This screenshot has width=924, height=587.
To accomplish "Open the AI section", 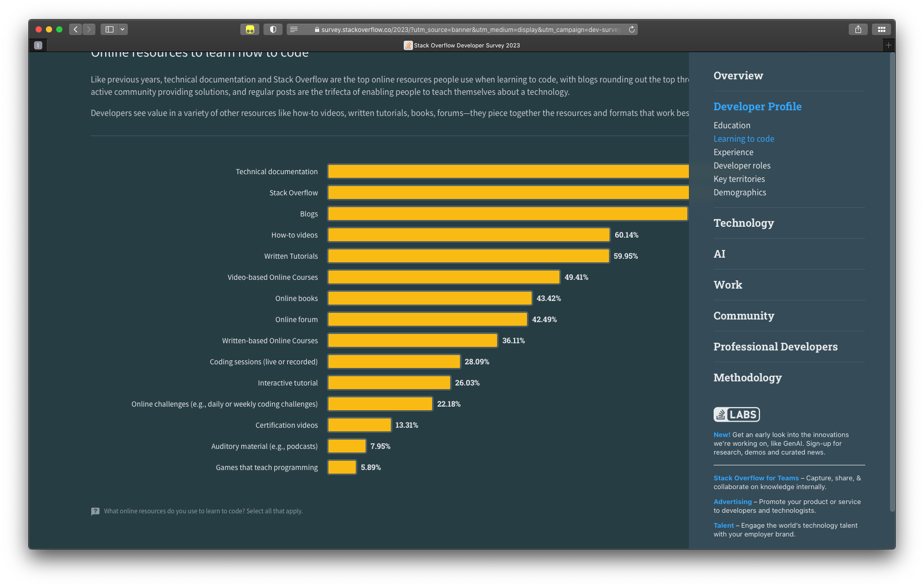I will coord(719,254).
